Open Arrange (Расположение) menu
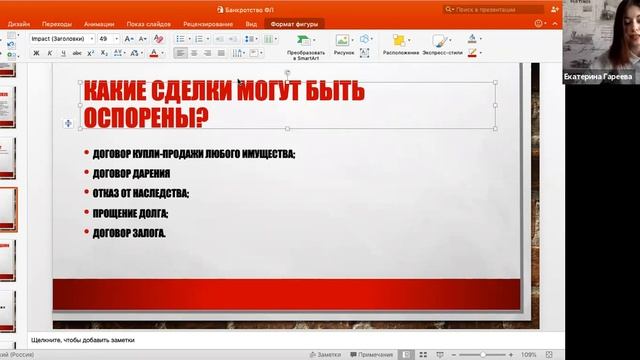 pos(401,44)
